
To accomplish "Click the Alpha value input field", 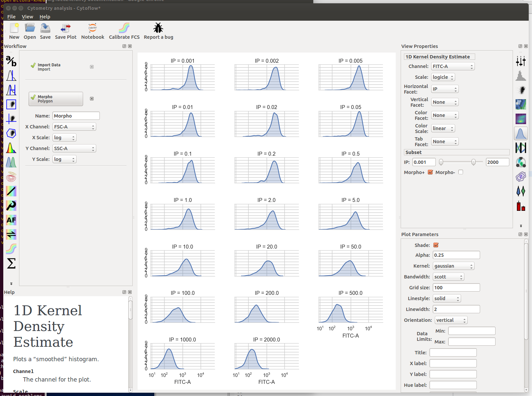I will pyautogui.click(x=456, y=255).
